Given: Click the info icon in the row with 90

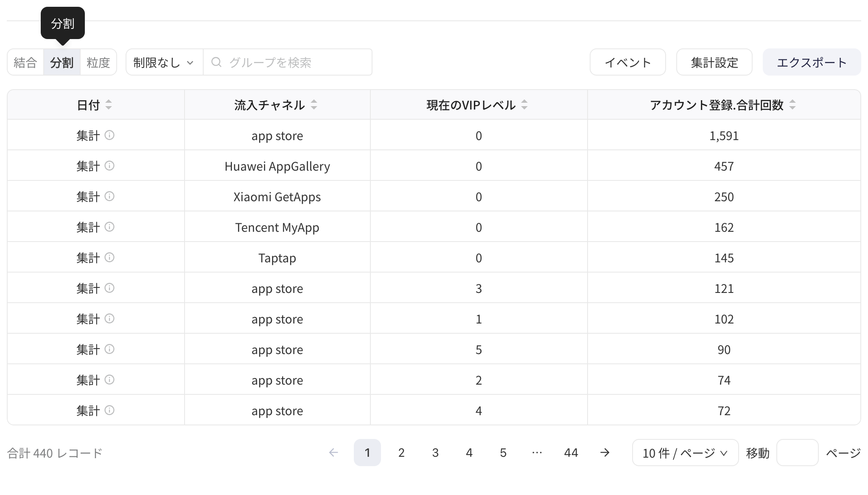Looking at the screenshot, I should coord(109,349).
